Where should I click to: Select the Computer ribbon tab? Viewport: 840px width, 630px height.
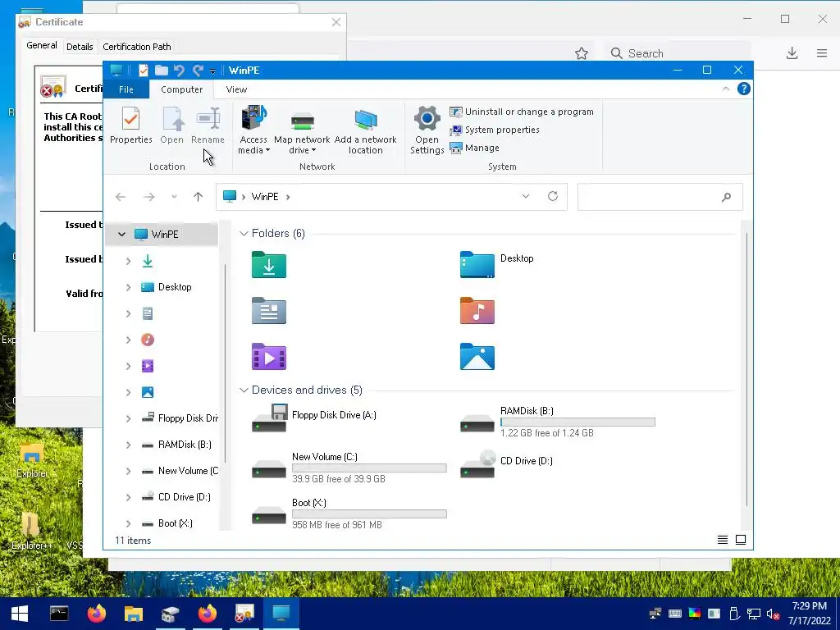click(x=181, y=89)
